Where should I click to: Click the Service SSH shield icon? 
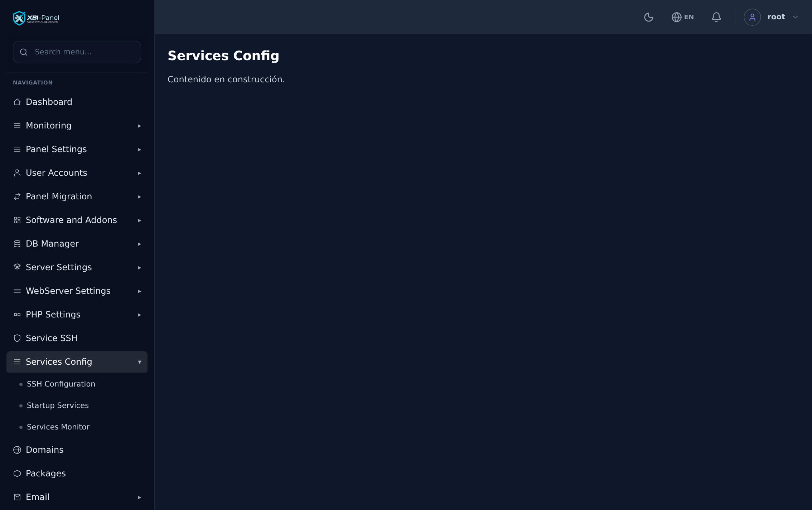17,338
